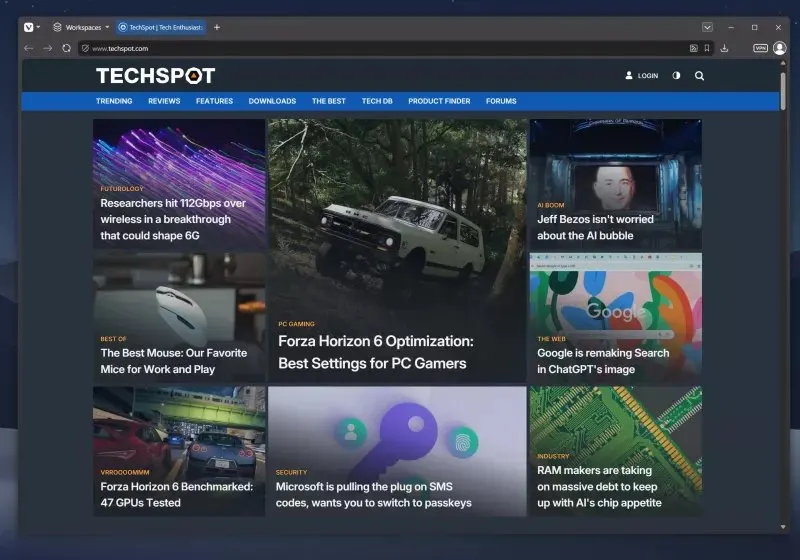Click the page vertical scrollbar thumb
Image resolution: width=800 pixels, height=560 pixels.
783,91
